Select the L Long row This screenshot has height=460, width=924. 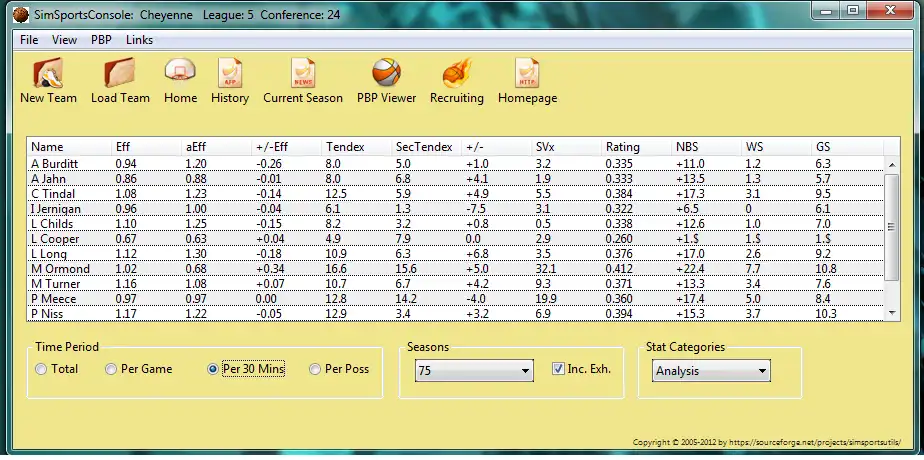pyautogui.click(x=456, y=254)
